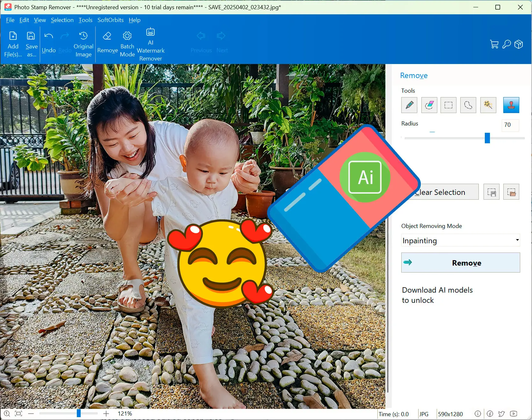
Task: Expand the Object Removing Mode dropdown
Action: (x=460, y=240)
